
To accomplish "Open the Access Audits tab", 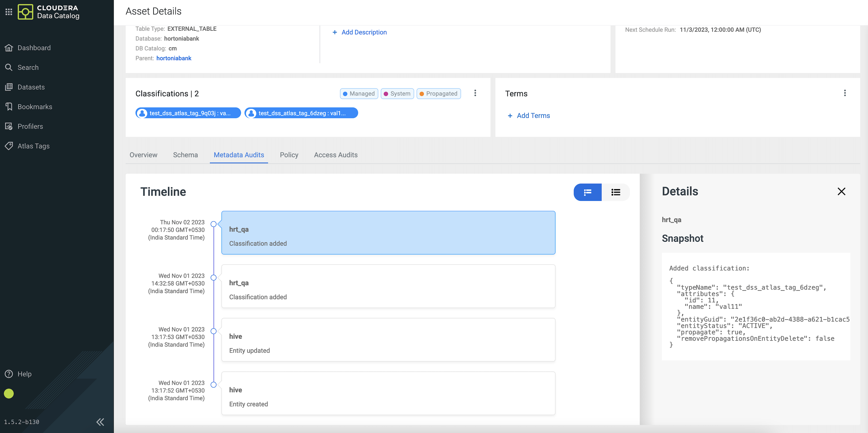I will (x=336, y=155).
